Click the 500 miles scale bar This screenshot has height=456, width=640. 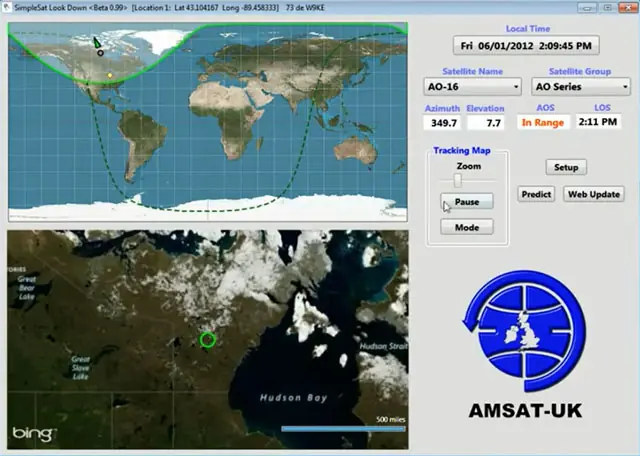(x=343, y=429)
